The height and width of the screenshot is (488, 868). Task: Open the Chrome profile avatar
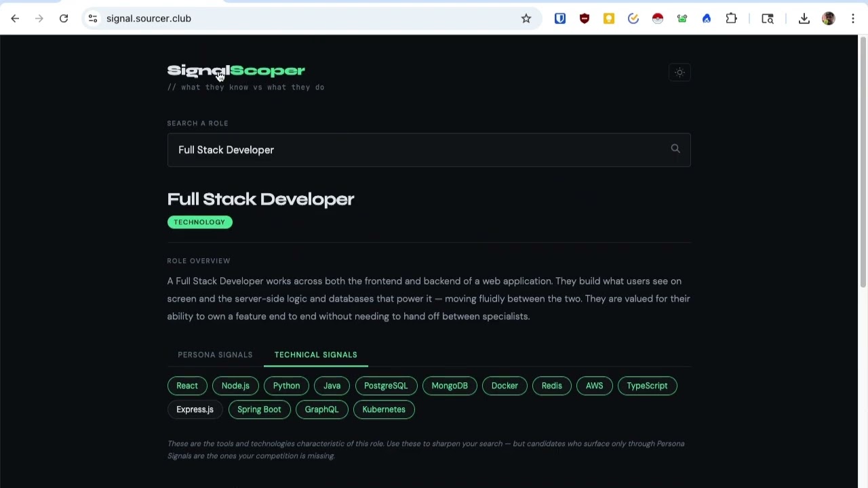(829, 18)
